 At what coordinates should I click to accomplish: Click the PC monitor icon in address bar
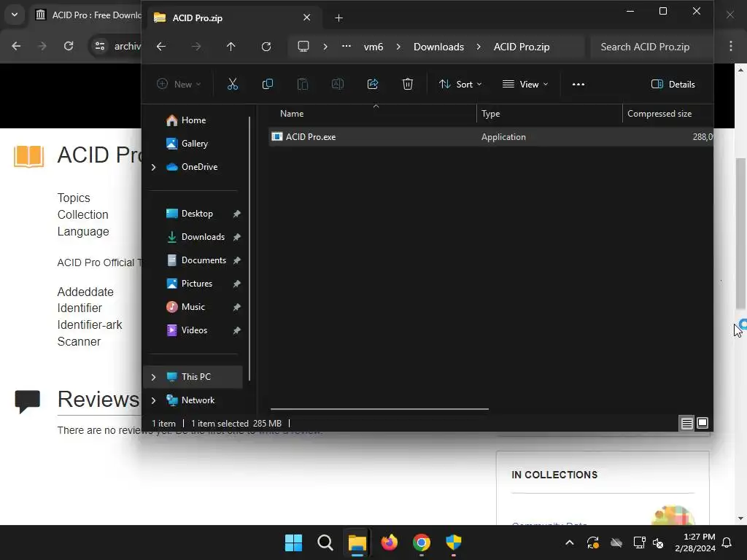[x=303, y=47]
